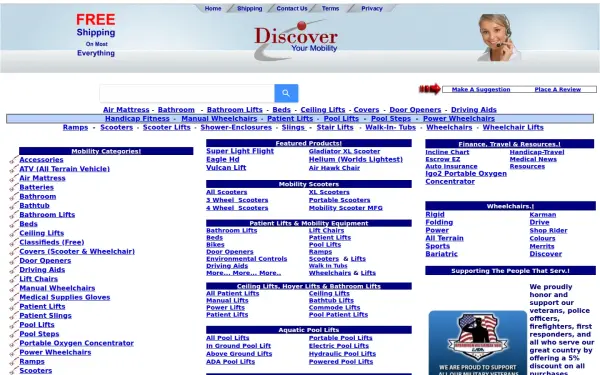600x375 pixels.
Task: Open 3 Wheel Scooters link
Action: tap(237, 200)
